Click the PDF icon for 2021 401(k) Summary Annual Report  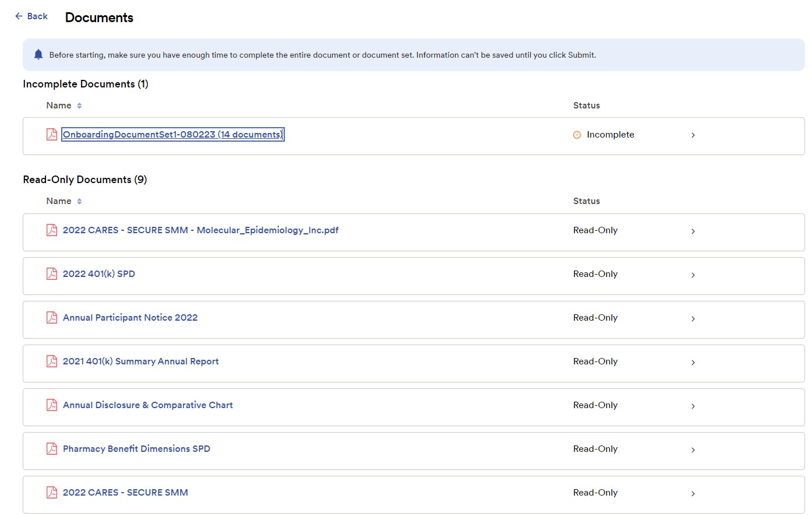[x=51, y=361]
